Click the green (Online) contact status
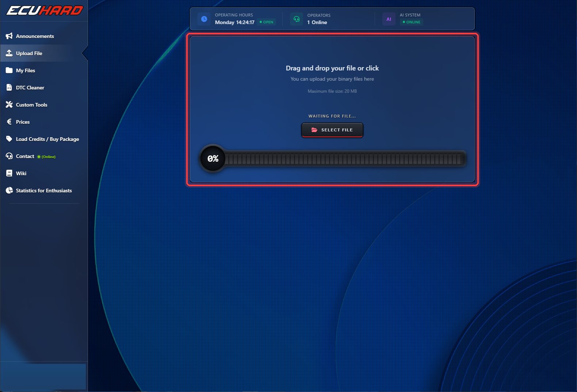577x392 pixels. coord(46,157)
